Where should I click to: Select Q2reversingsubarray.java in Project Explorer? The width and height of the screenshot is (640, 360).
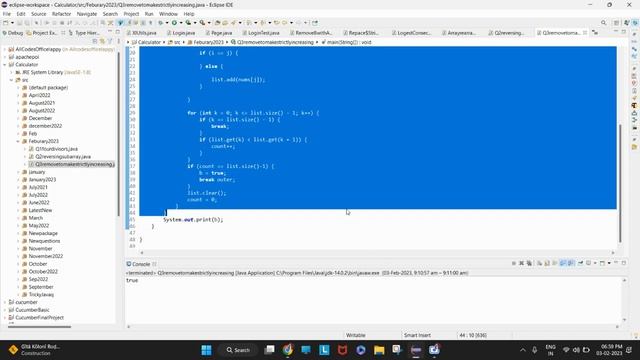(63, 157)
